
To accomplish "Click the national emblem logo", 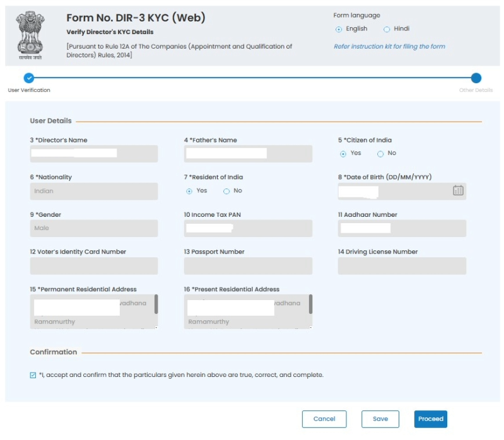I will [x=30, y=35].
